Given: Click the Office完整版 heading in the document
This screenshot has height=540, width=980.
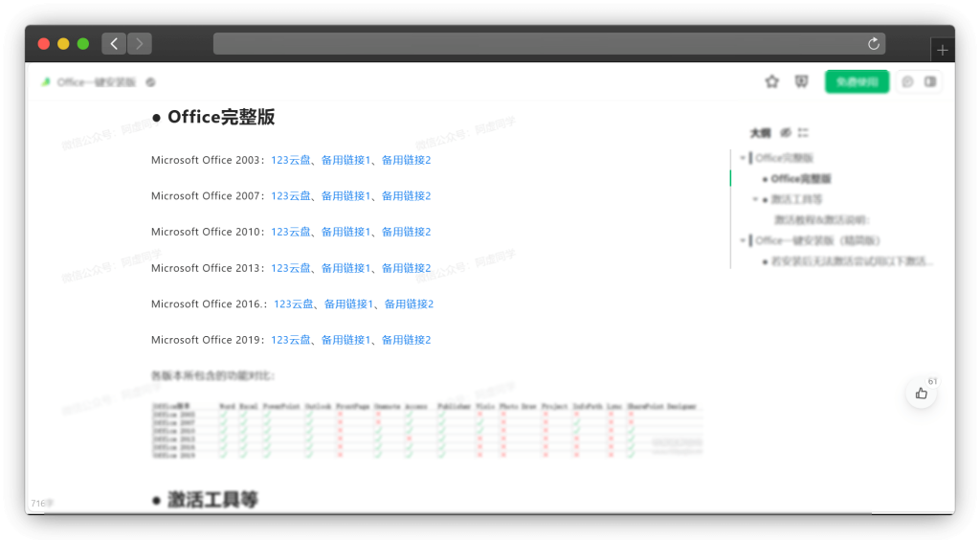Looking at the screenshot, I should [221, 117].
